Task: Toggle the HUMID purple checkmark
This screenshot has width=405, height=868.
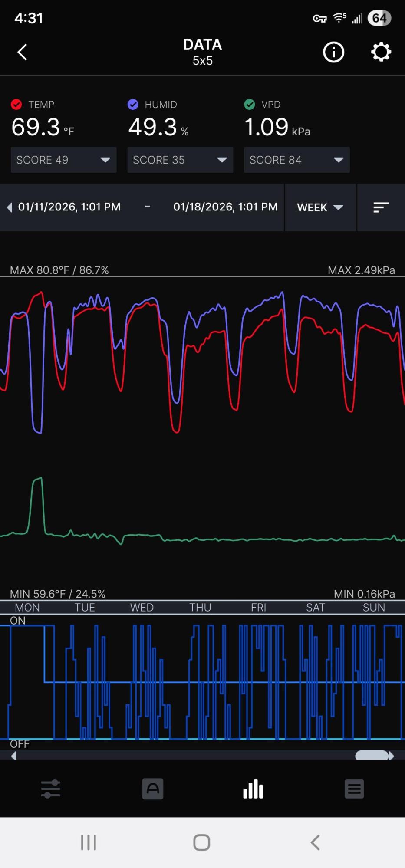Action: [133, 105]
